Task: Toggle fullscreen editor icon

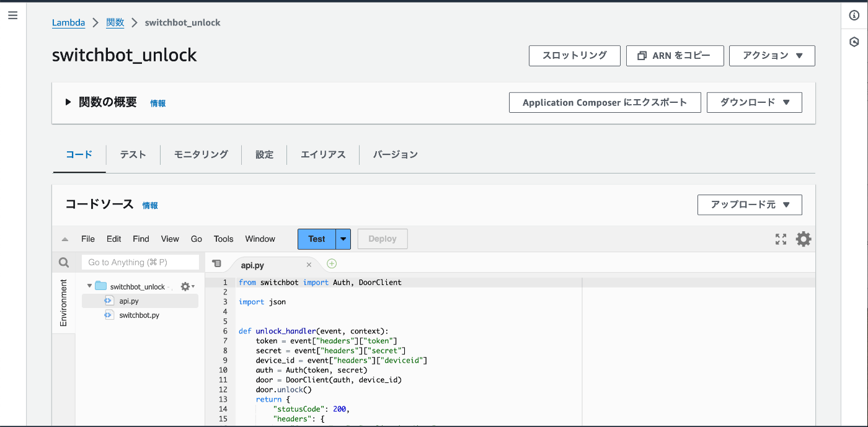Action: (781, 239)
